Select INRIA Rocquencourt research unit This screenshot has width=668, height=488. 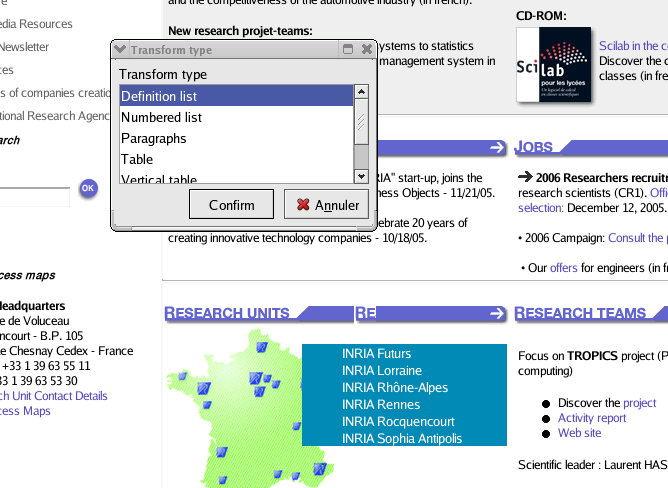(x=398, y=422)
